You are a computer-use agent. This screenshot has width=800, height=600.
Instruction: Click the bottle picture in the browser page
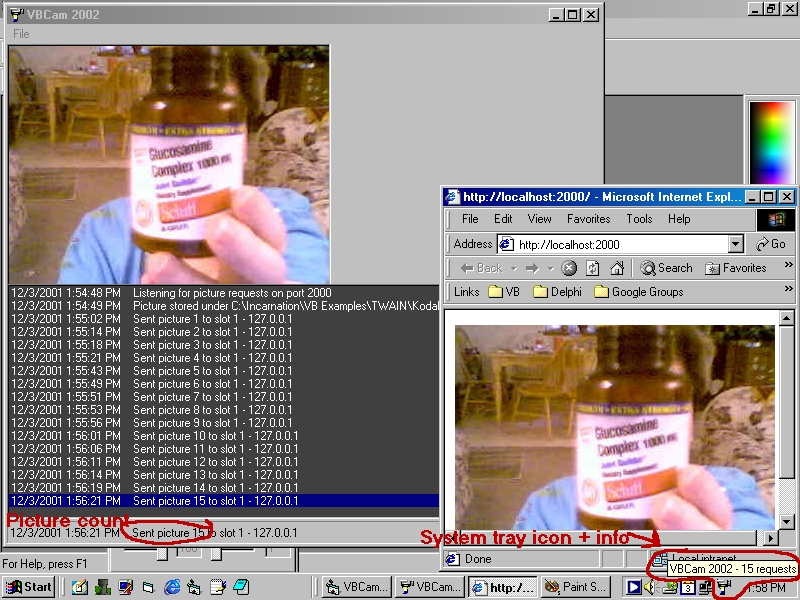(615, 428)
